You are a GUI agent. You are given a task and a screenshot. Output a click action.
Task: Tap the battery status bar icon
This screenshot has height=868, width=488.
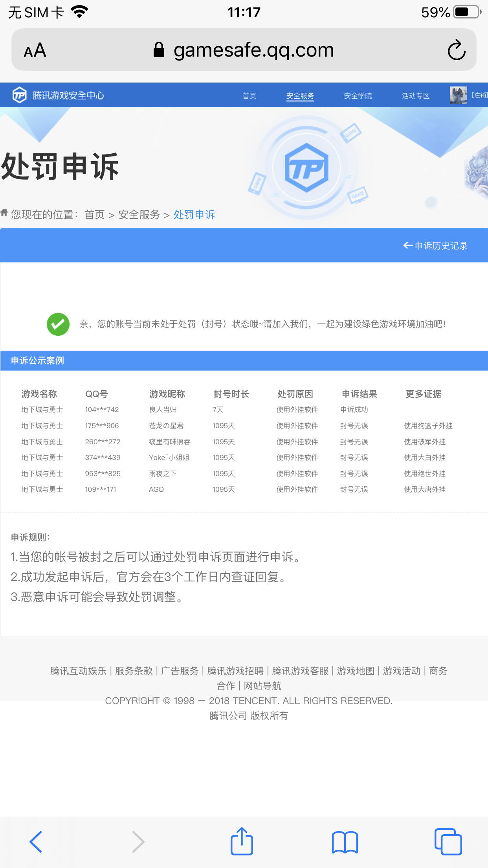pyautogui.click(x=467, y=12)
